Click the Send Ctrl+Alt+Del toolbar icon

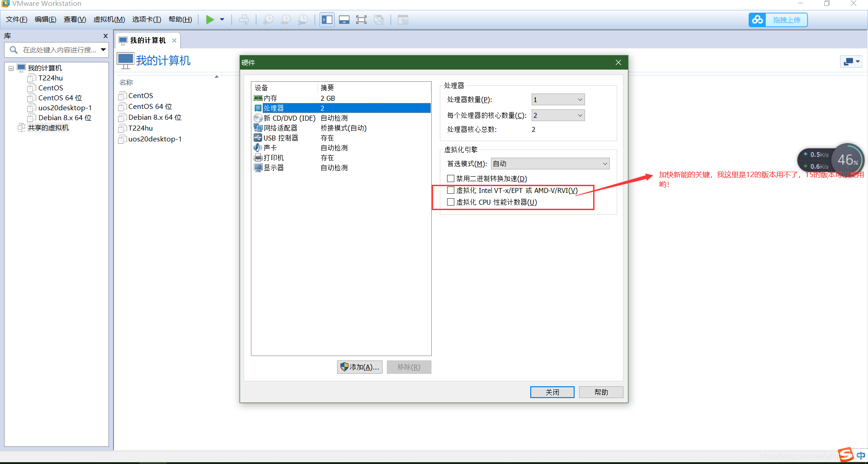pos(244,19)
